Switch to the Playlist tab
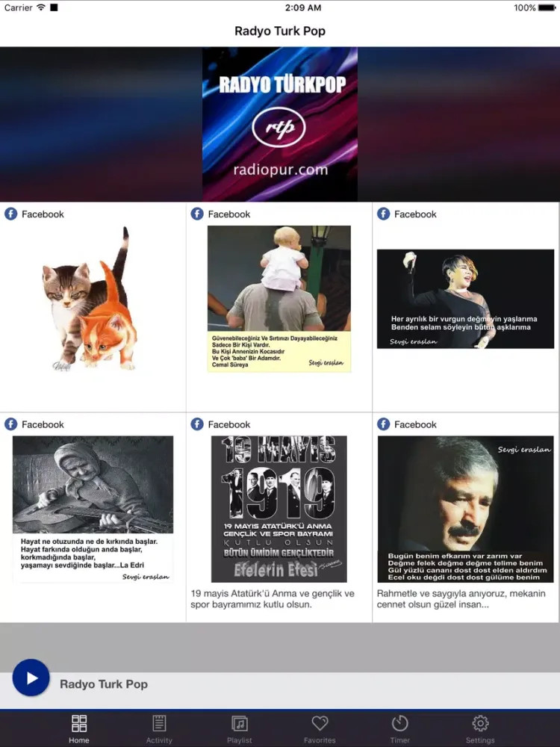The height and width of the screenshot is (747, 560). 240,729
